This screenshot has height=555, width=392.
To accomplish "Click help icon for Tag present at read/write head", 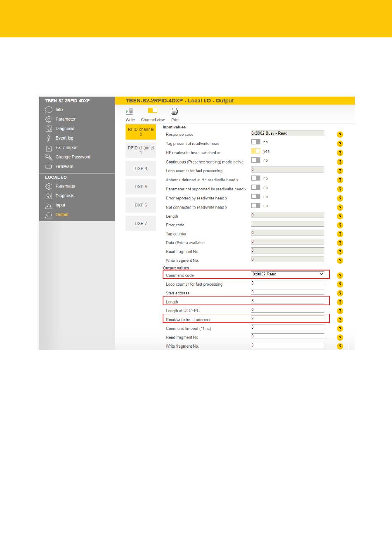I will pos(340,144).
